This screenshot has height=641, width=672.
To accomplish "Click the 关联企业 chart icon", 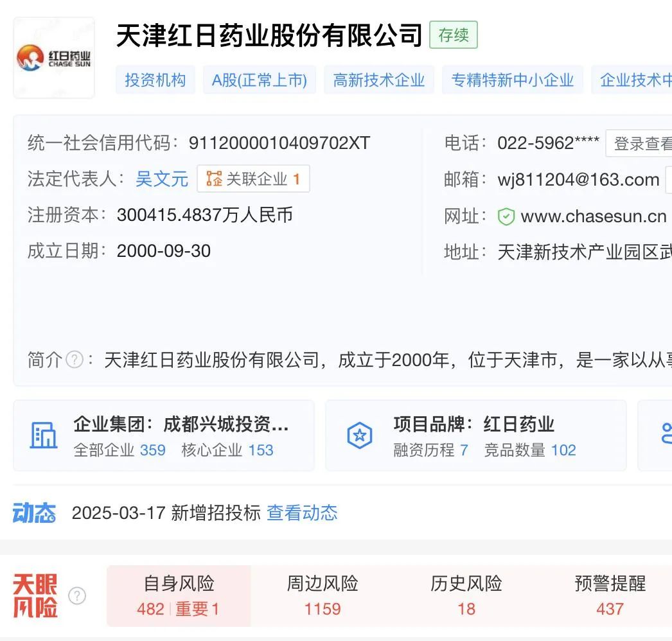I will [214, 179].
